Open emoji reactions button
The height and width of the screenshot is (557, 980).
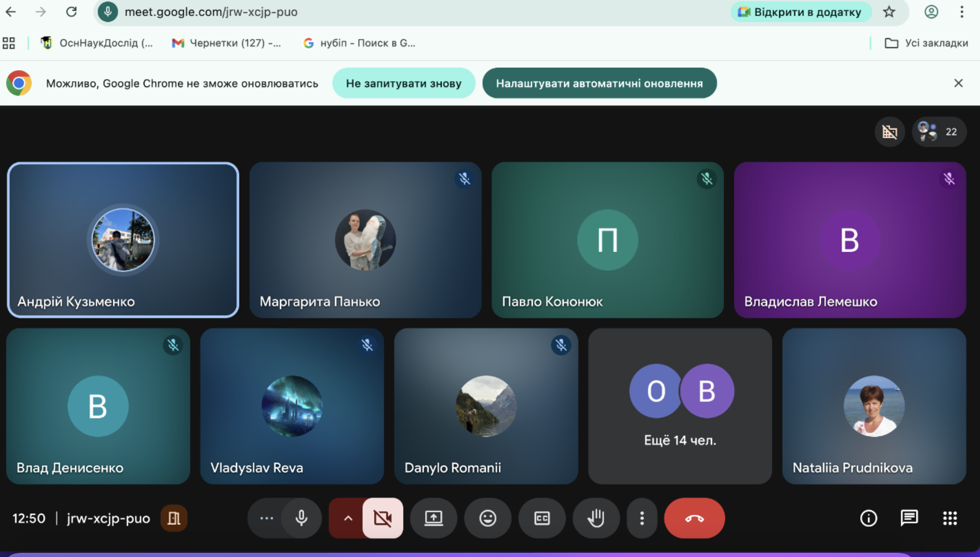[x=488, y=518]
